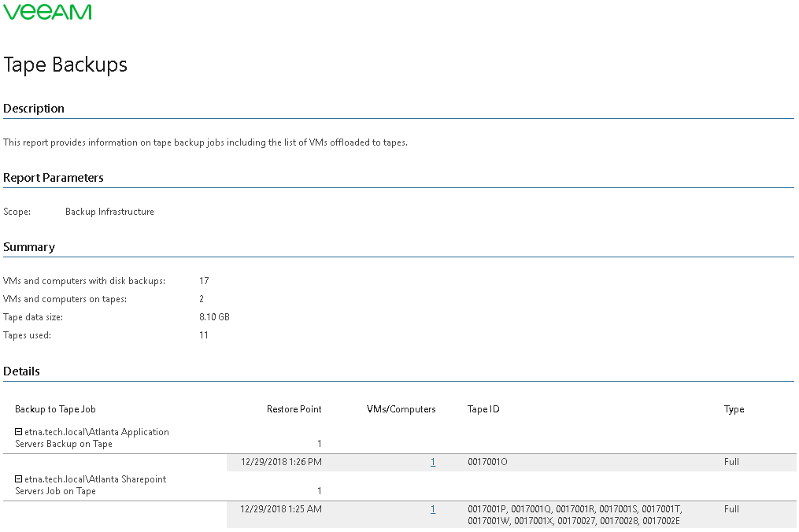Click the Summary section heading

pyautogui.click(x=29, y=247)
